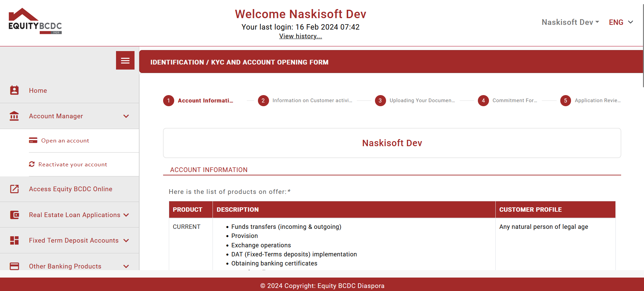Click 'DAT (Fixed-Terms deposits) implementation' text

pyautogui.click(x=294, y=254)
